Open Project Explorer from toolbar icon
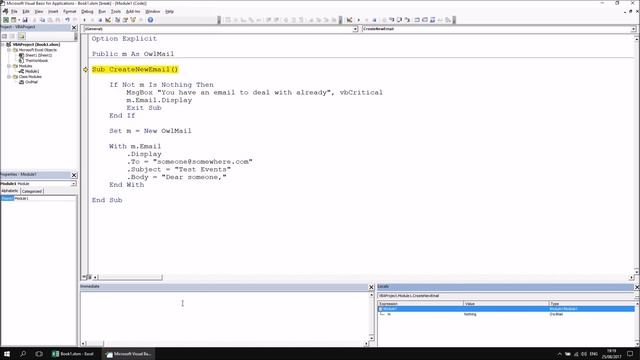 tap(118, 20)
